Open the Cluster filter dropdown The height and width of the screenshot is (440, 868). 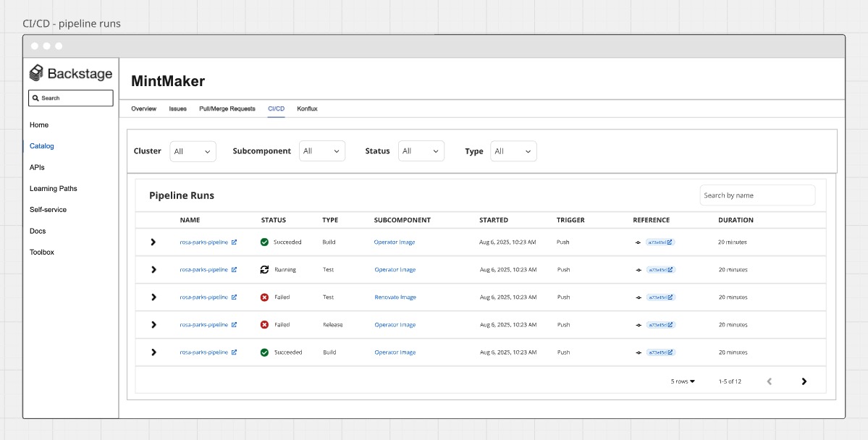(x=193, y=151)
